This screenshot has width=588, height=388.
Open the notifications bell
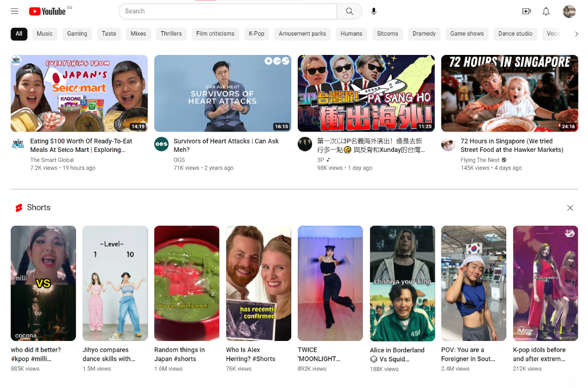546,11
